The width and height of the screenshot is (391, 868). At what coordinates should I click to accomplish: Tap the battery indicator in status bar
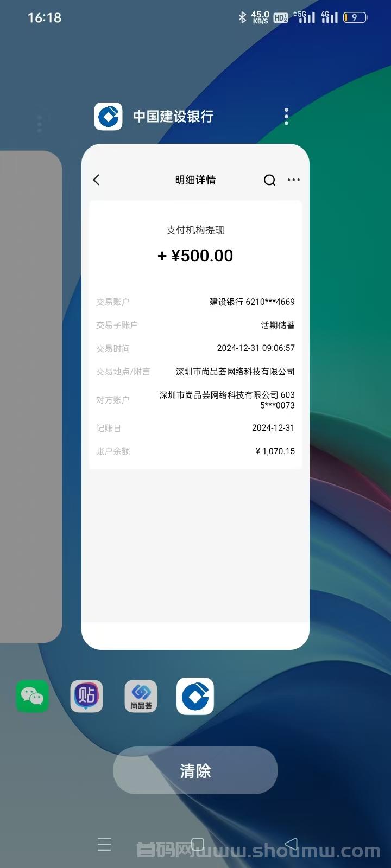tap(356, 17)
